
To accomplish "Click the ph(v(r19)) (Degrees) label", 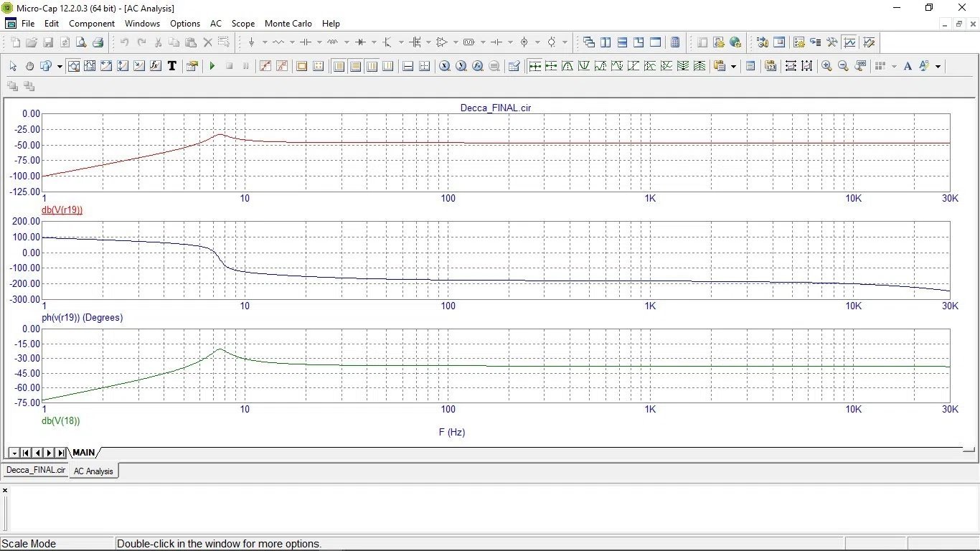I will [83, 318].
